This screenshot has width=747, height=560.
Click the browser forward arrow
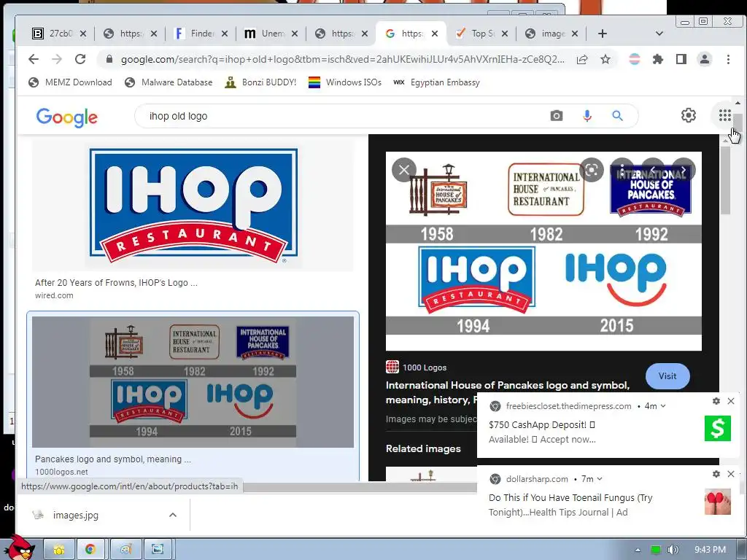click(x=57, y=59)
